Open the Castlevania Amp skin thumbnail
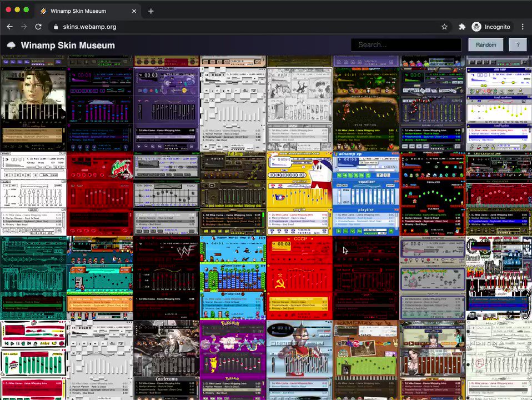Screen dimensions: 532x400 click(499, 193)
